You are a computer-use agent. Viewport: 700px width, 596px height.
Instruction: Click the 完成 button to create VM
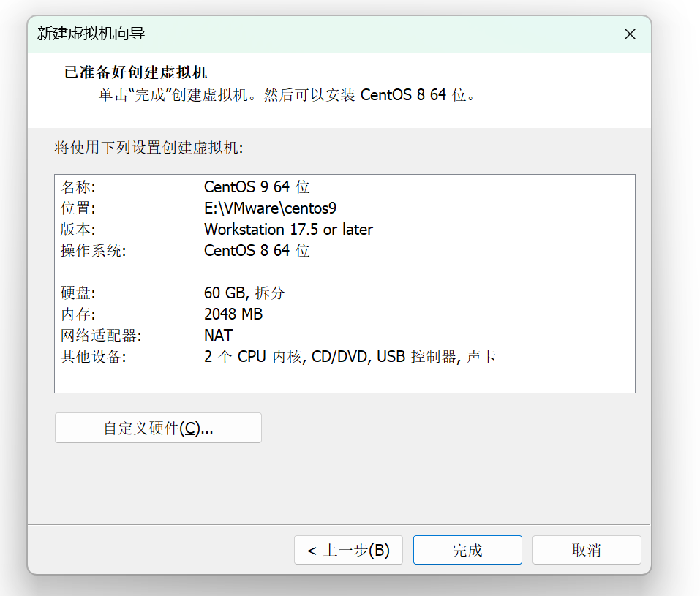coord(467,550)
